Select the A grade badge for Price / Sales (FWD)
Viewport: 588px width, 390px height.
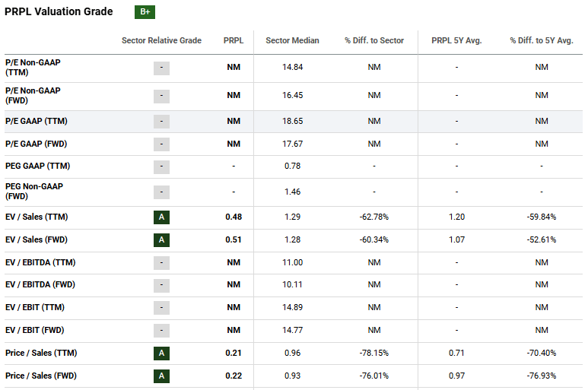click(161, 376)
